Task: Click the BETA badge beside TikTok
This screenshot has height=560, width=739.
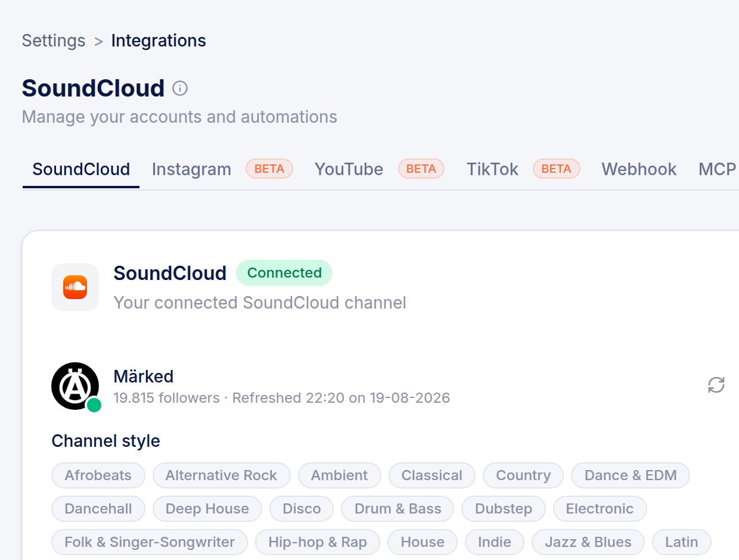Action: (557, 169)
